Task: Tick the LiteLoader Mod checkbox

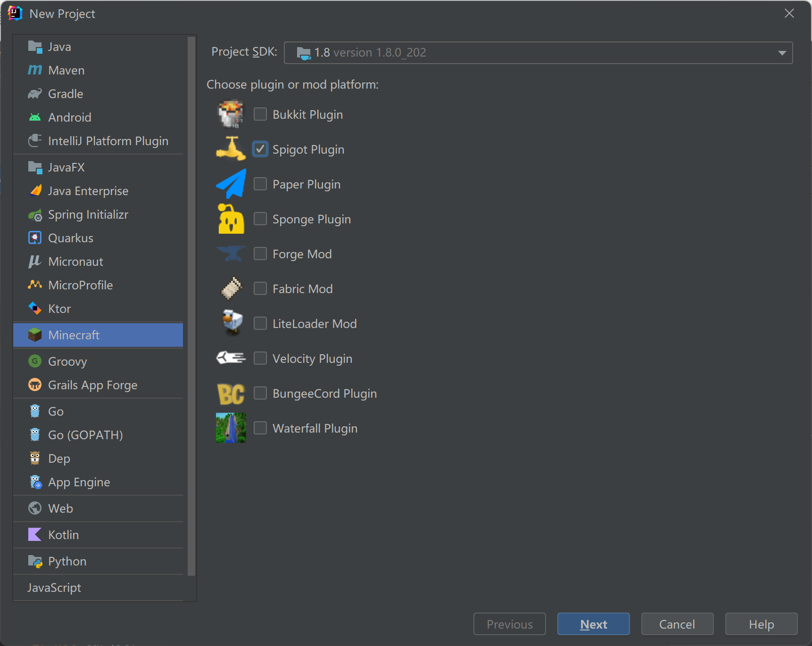Action: pos(260,324)
